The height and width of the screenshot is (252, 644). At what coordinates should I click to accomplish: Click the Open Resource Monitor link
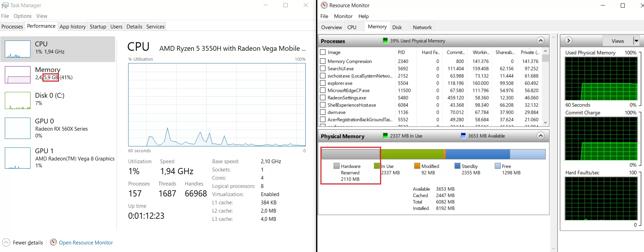[86, 243]
